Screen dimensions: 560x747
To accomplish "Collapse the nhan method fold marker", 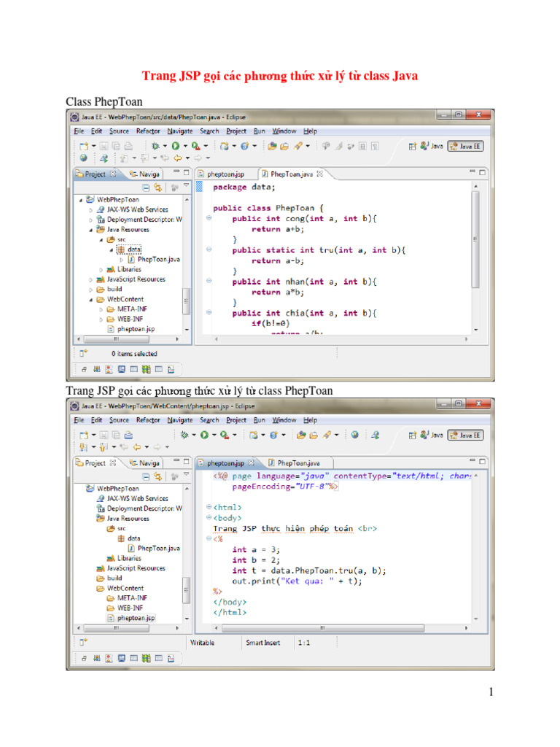I will (209, 281).
